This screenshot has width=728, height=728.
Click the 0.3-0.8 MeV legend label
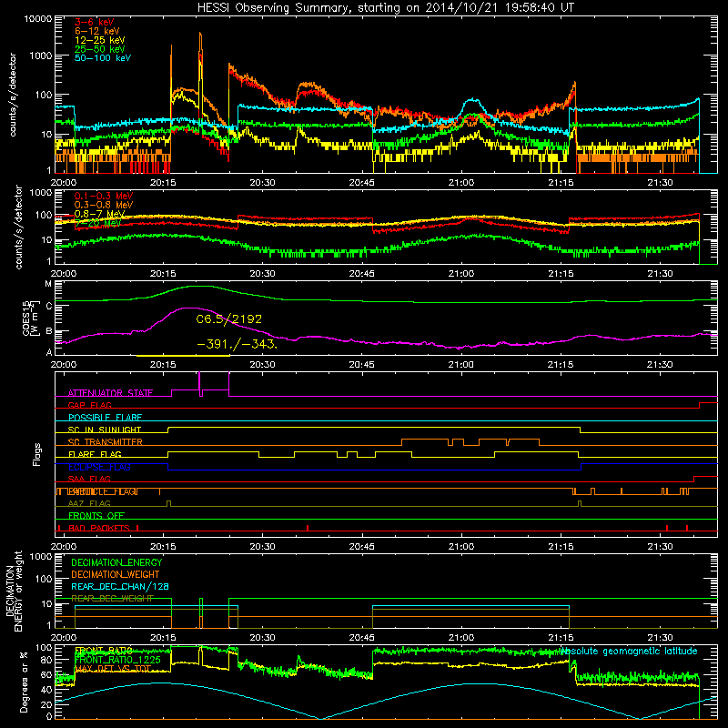[x=104, y=205]
